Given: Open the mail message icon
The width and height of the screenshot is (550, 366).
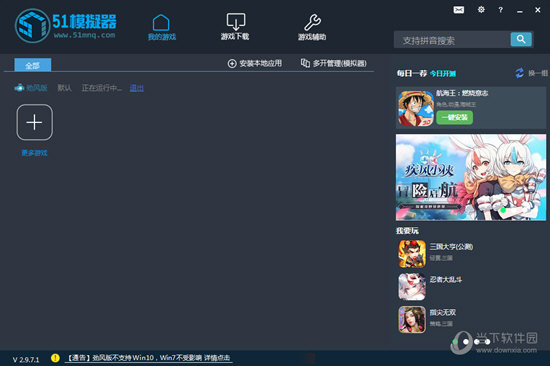Looking at the screenshot, I should click(x=458, y=10).
